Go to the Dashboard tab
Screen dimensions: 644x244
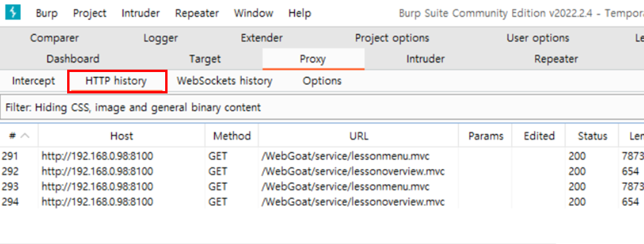[x=73, y=59]
